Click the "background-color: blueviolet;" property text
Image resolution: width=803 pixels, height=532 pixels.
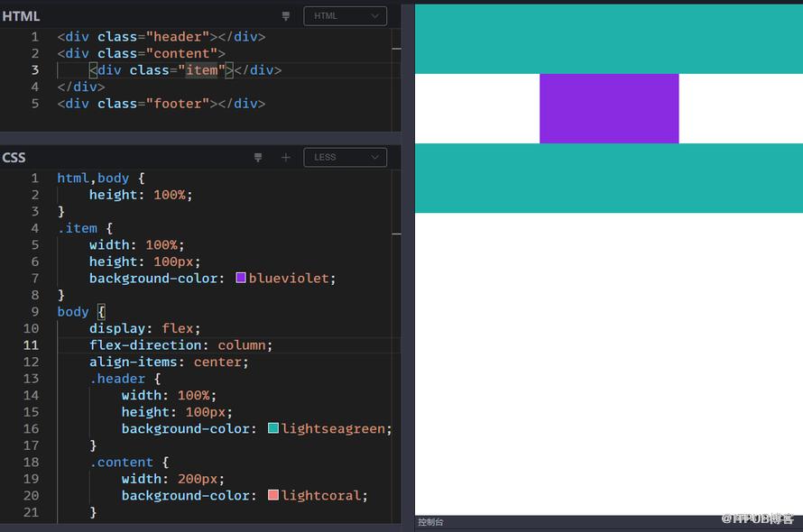tap(213, 279)
